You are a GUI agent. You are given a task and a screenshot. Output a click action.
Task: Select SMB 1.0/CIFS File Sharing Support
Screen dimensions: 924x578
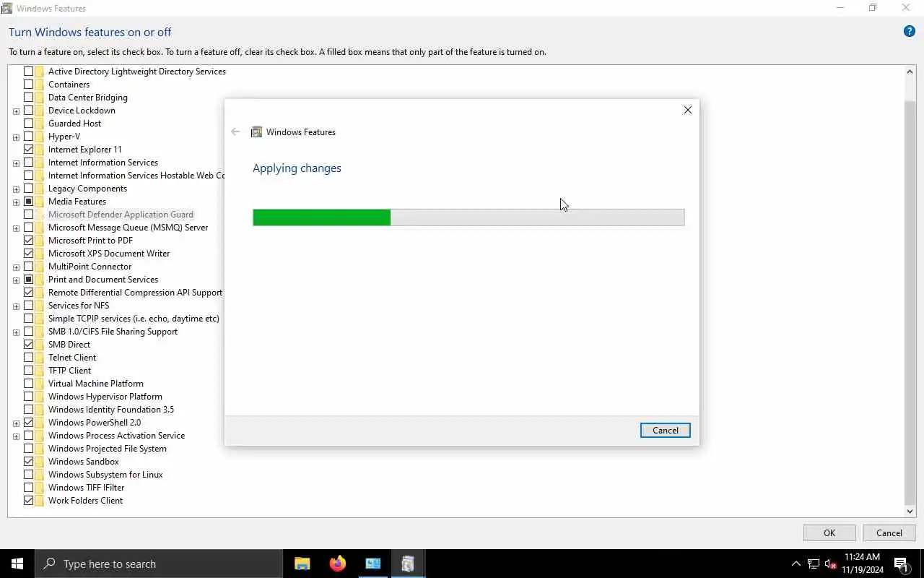coord(113,332)
